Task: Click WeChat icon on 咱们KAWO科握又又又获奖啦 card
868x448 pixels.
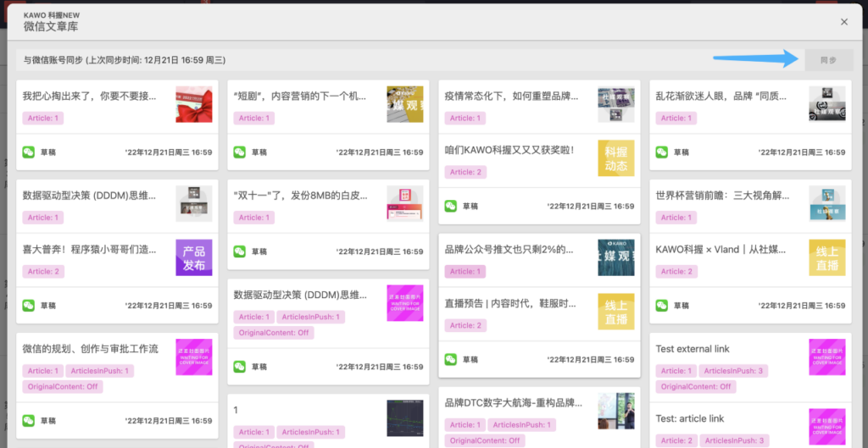Action: pos(451,206)
